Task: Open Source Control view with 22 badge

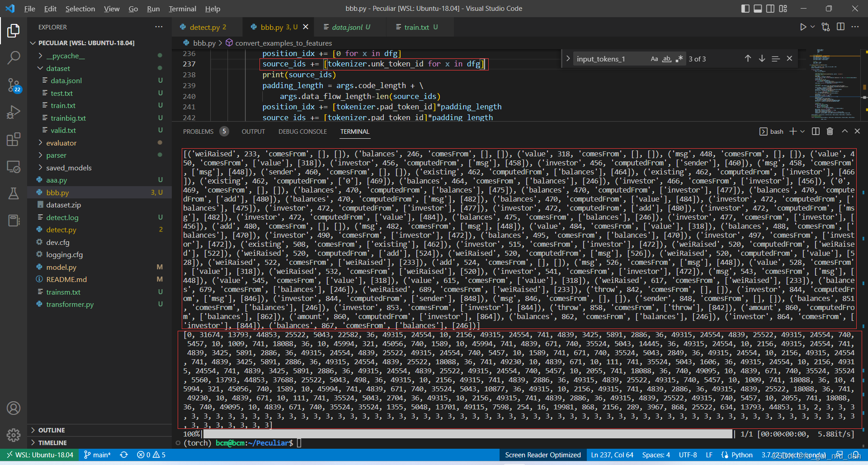Action: pos(14,85)
